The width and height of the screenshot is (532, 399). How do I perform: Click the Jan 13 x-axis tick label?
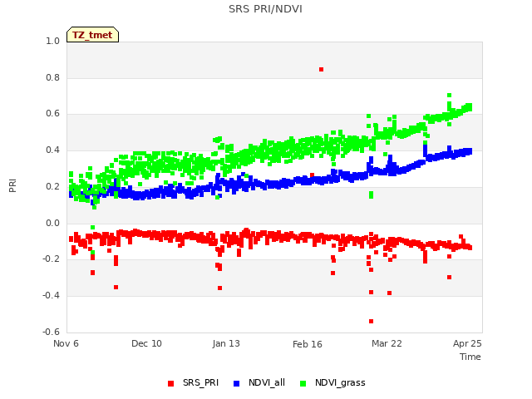point(226,343)
